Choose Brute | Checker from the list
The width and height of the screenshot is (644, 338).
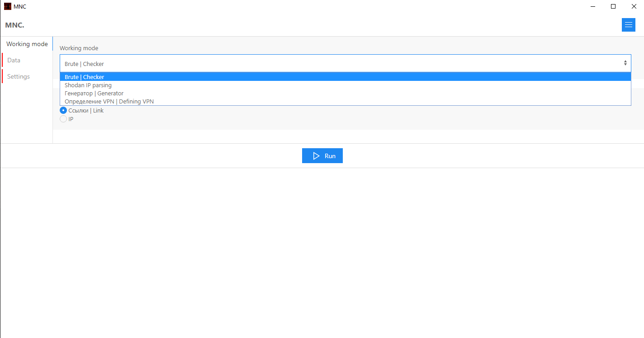pos(85,77)
